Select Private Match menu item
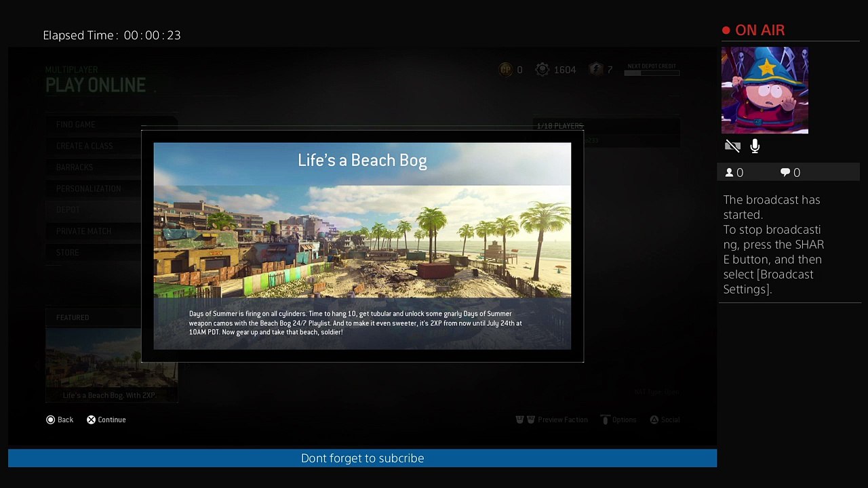868x488 pixels. click(x=83, y=231)
